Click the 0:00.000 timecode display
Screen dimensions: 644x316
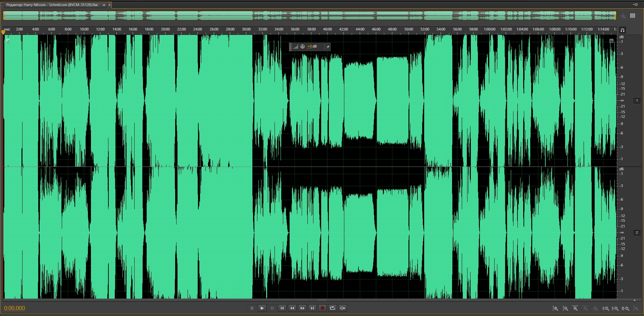click(14, 308)
